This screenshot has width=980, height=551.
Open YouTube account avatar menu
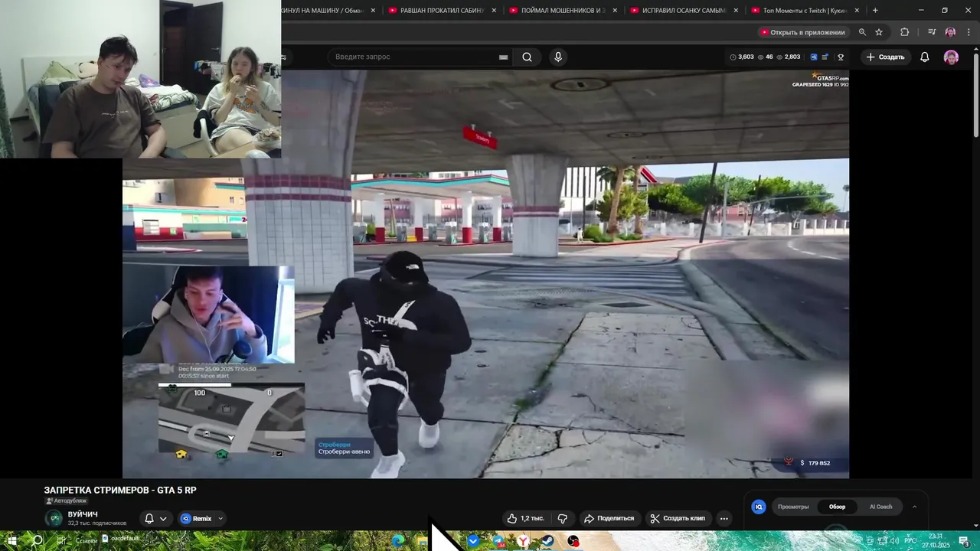pos(951,57)
